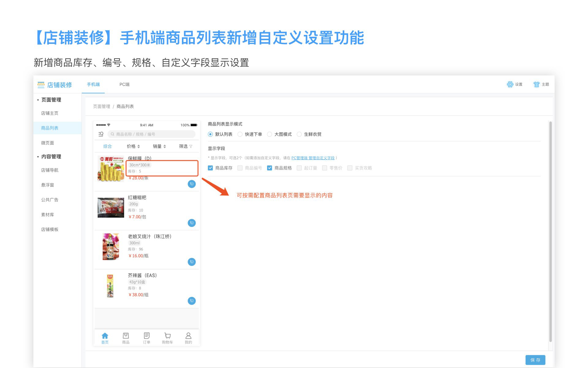
Task: Open category menu icon beside search box
Action: pyautogui.click(x=101, y=134)
